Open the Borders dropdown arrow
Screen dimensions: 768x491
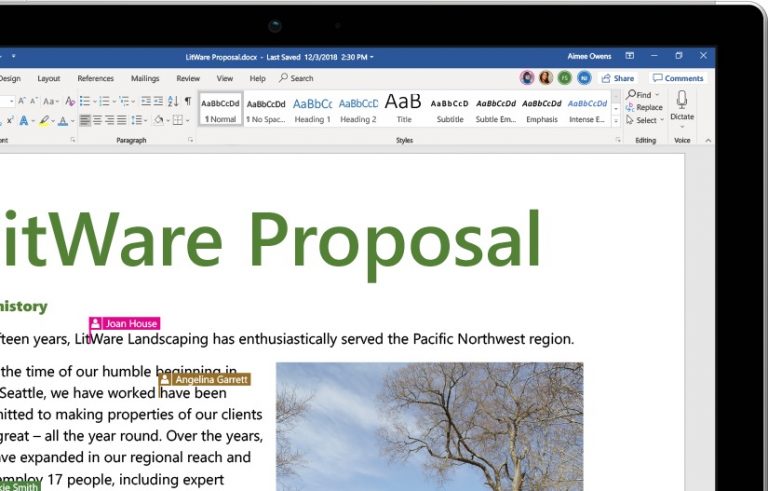pos(188,121)
